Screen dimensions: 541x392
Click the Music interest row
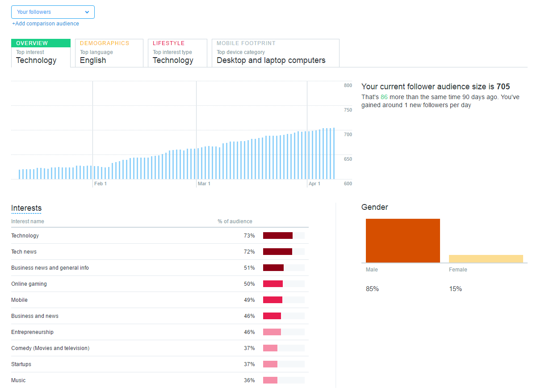[159, 380]
